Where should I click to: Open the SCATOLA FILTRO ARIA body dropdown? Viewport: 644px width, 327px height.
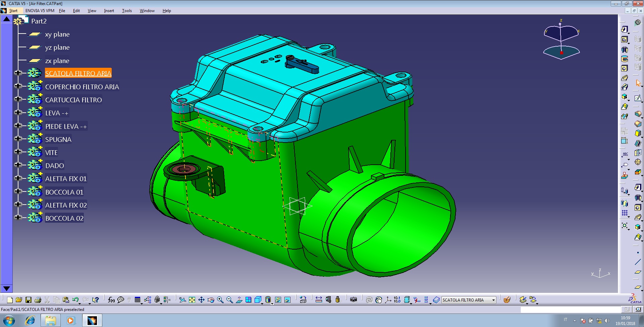pos(494,300)
